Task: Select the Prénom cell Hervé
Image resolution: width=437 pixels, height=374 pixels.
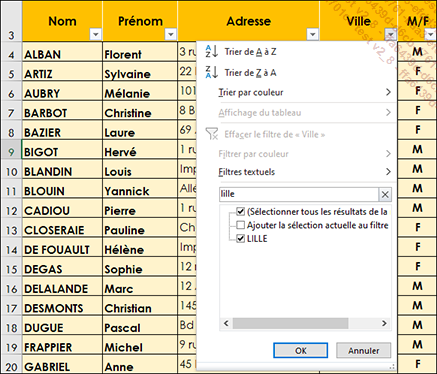Action: point(140,150)
